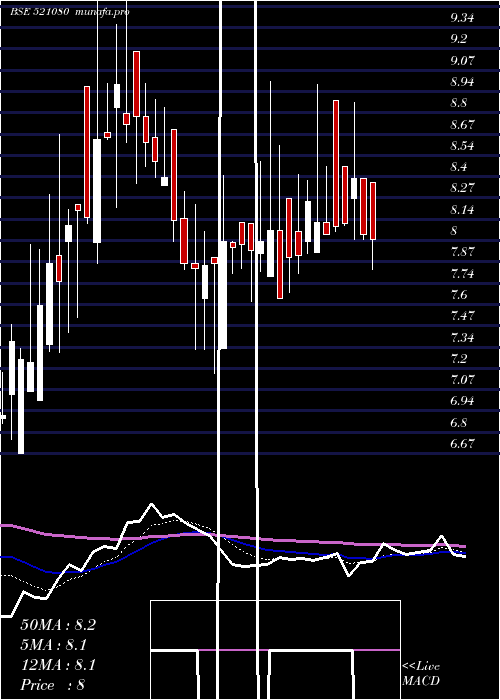Click the '5MA : 8.1' indicator text
The height and width of the screenshot is (700, 500).
[54, 645]
